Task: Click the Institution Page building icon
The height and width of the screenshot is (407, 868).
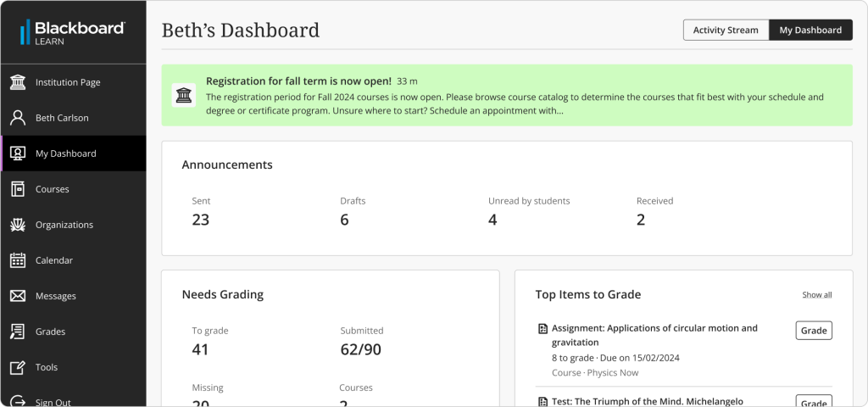Action: [18, 82]
